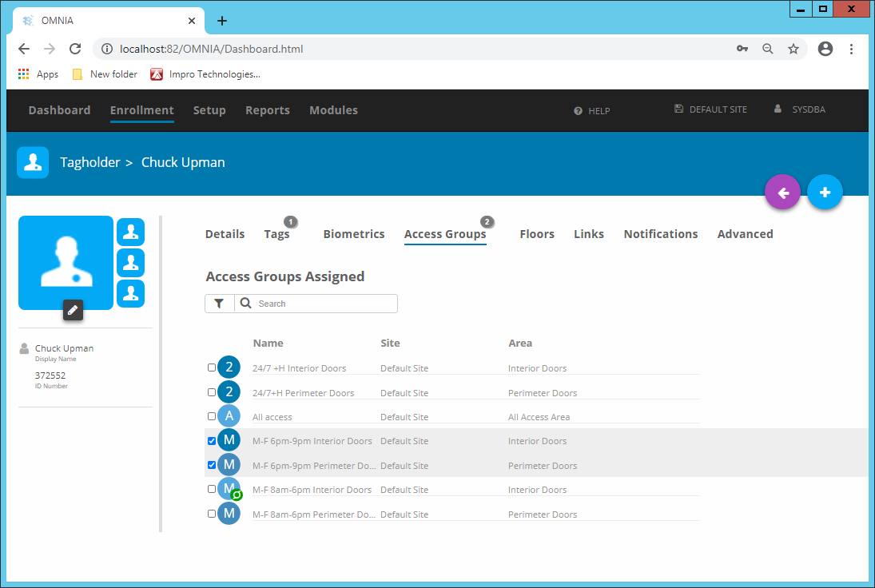Screen dimensions: 875x588
Task: Uncheck M-F 6pm-9pm Interior Doors checkbox
Action: click(x=212, y=440)
